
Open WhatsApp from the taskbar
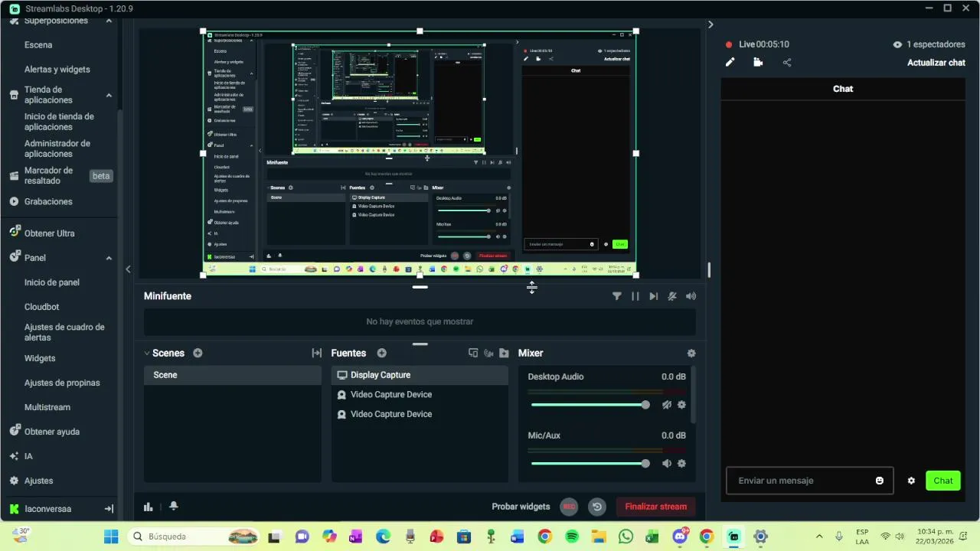(x=626, y=536)
